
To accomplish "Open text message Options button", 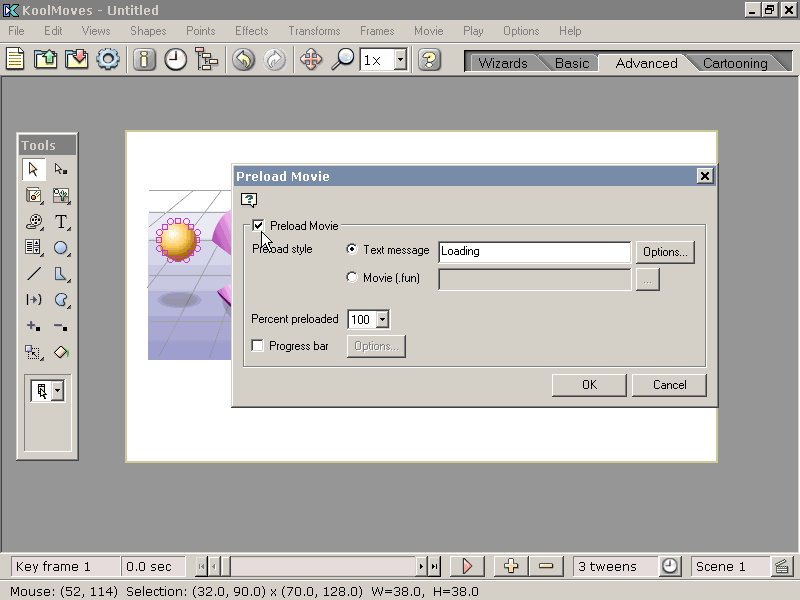I will pos(665,252).
